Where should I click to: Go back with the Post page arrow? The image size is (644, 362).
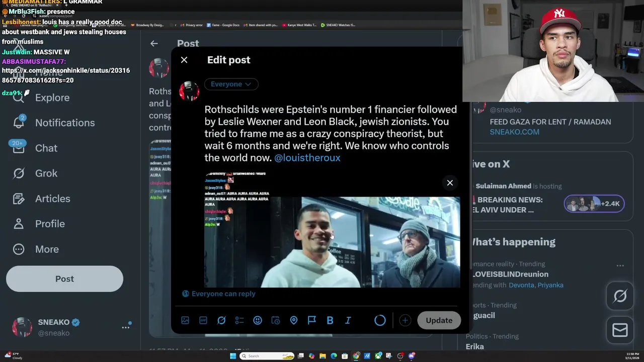tap(154, 44)
